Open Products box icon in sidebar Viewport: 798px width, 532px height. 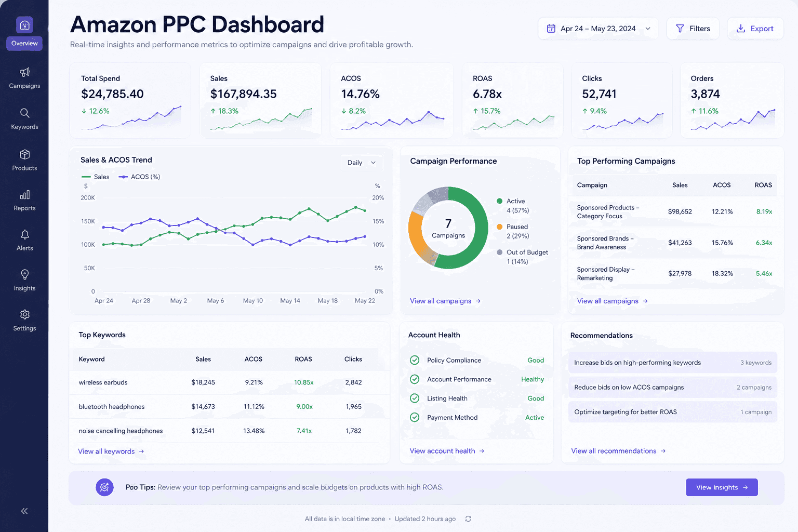(x=24, y=154)
